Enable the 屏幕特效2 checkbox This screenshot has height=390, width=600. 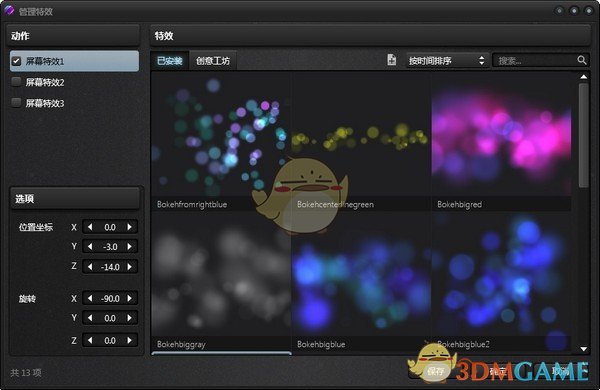click(16, 82)
